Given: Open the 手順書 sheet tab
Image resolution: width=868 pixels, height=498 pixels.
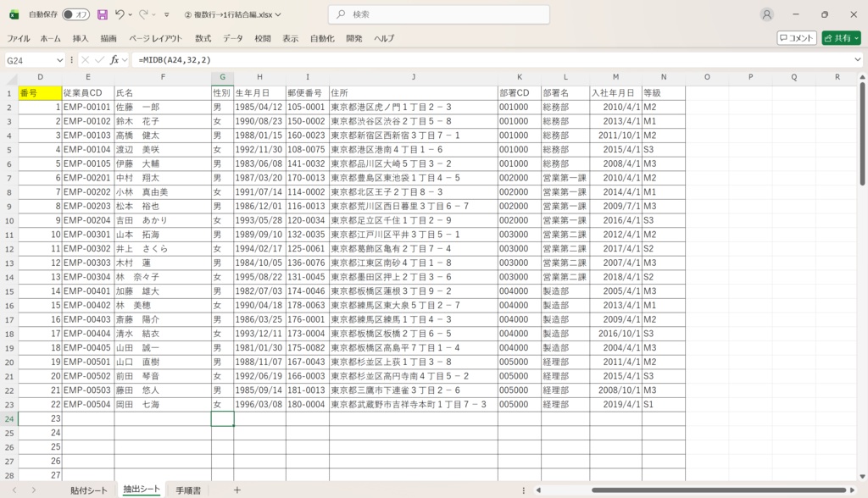Looking at the screenshot, I should point(188,490).
